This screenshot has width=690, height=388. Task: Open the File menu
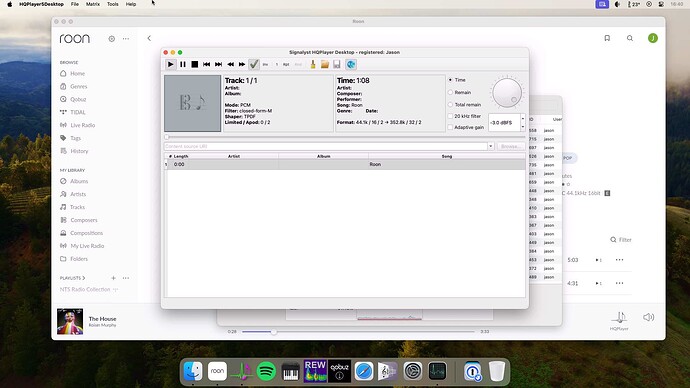[x=75, y=4]
